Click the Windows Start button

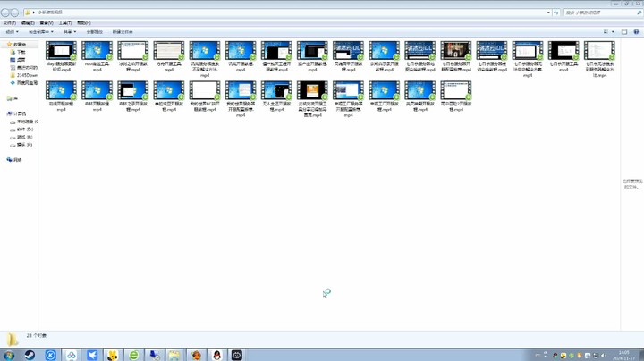point(9,355)
